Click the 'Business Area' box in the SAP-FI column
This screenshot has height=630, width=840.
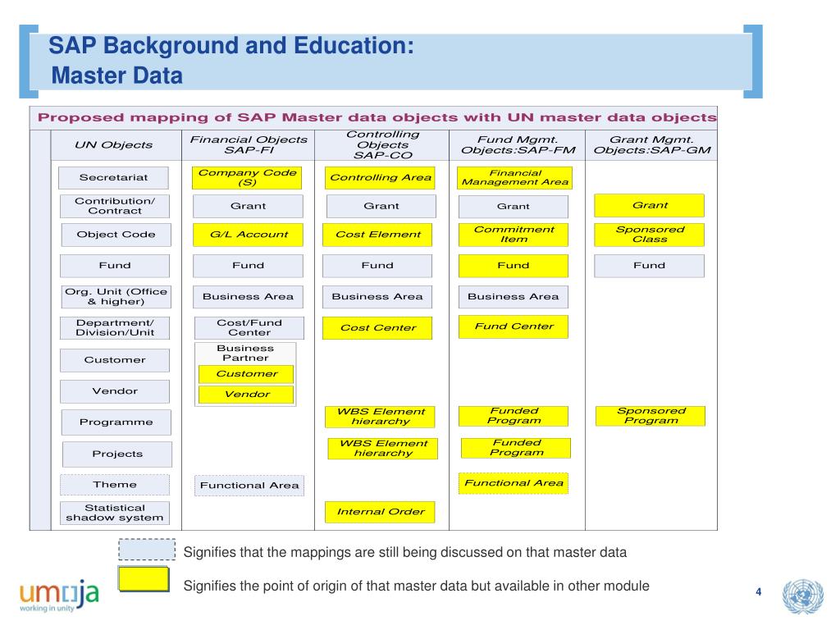248,297
